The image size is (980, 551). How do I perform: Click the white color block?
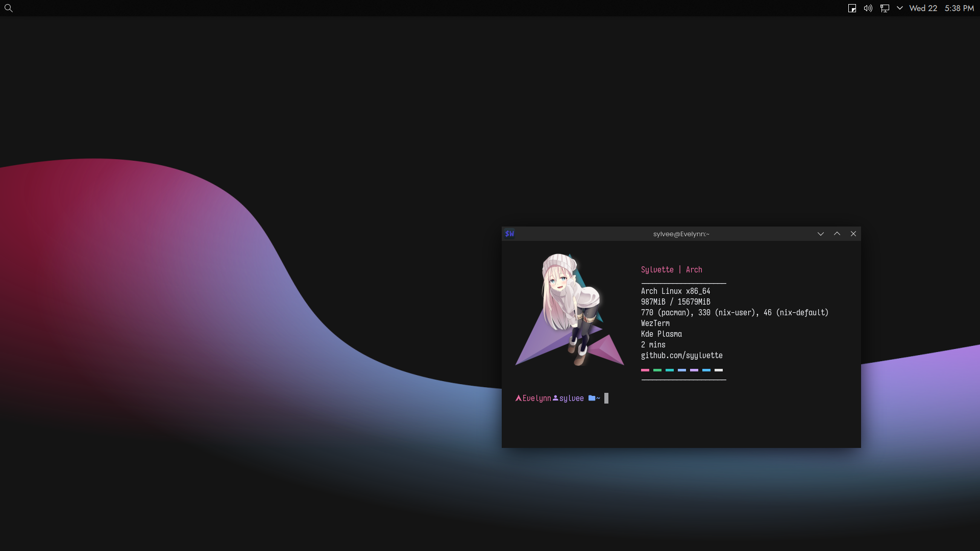coord(719,370)
